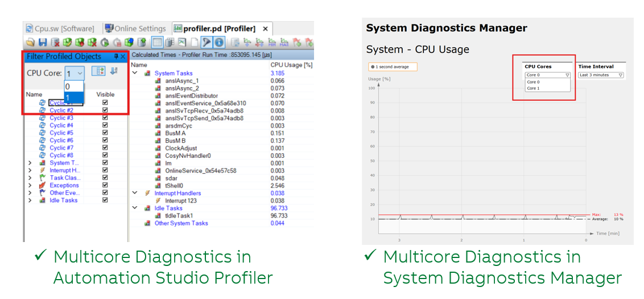Viewport: 644px width, 299px height.
Task: Toggle Visible checkbox for Exceptions
Action: (x=105, y=185)
